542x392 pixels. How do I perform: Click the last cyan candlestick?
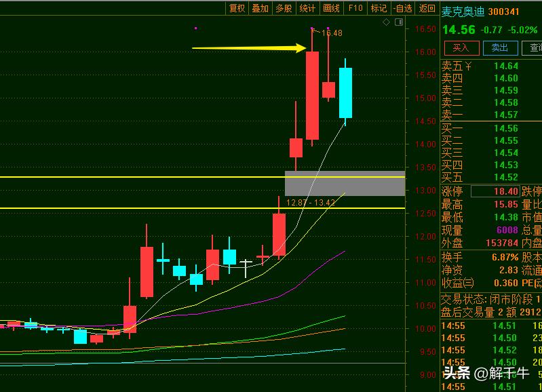(345, 93)
